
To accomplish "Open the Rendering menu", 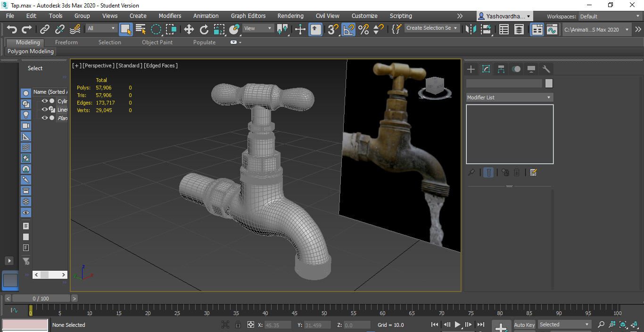I will [290, 16].
